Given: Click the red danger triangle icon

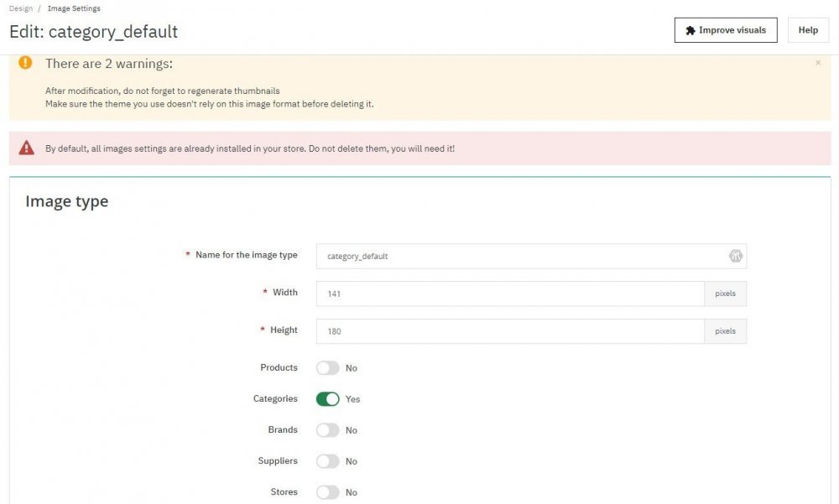Looking at the screenshot, I should click(x=25, y=148).
